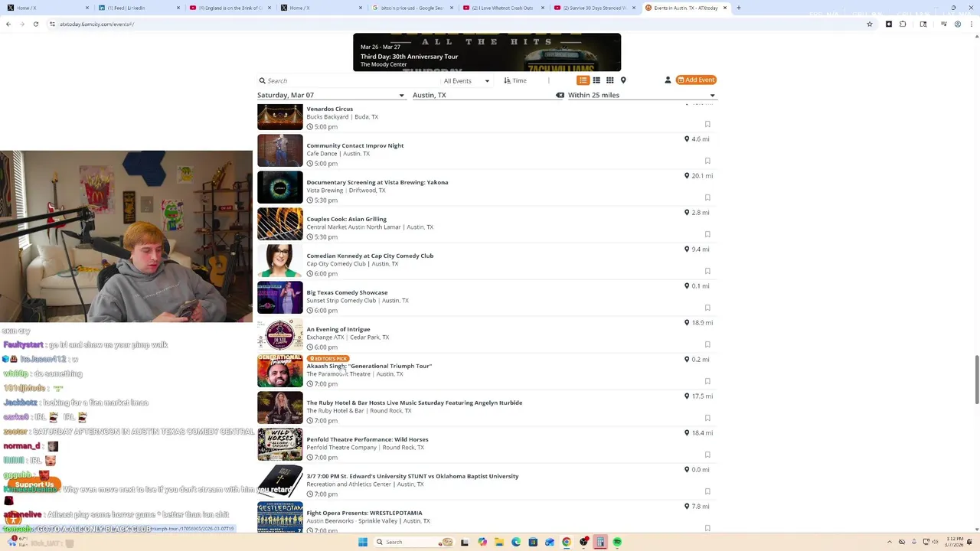Viewport: 980px width, 551px height.
Task: Open File Explorer from taskbar
Action: pos(498,542)
